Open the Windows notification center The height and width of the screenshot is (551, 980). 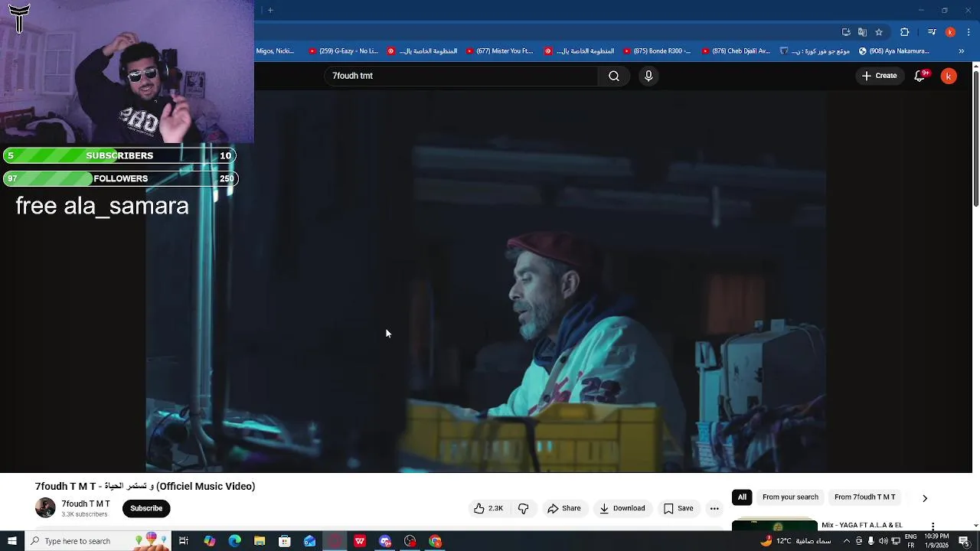pyautogui.click(x=964, y=541)
